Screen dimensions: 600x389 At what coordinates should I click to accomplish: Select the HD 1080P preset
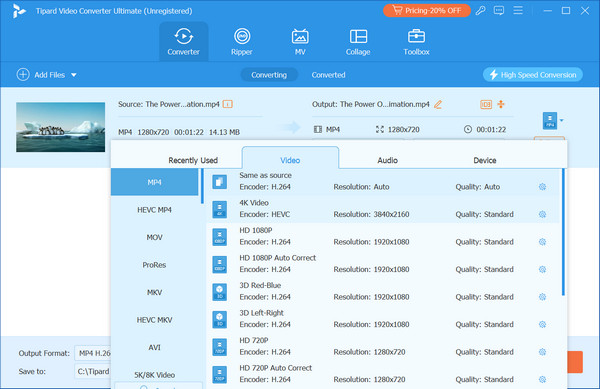[x=383, y=236]
